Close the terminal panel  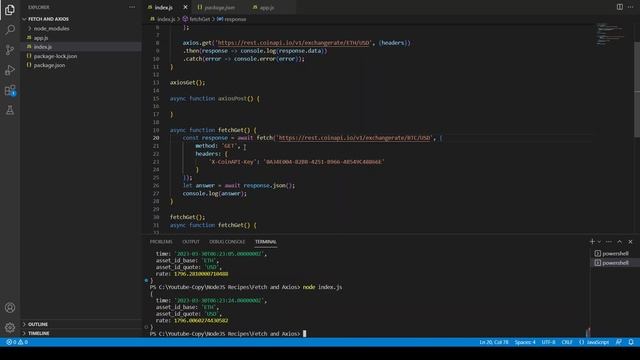(630, 242)
